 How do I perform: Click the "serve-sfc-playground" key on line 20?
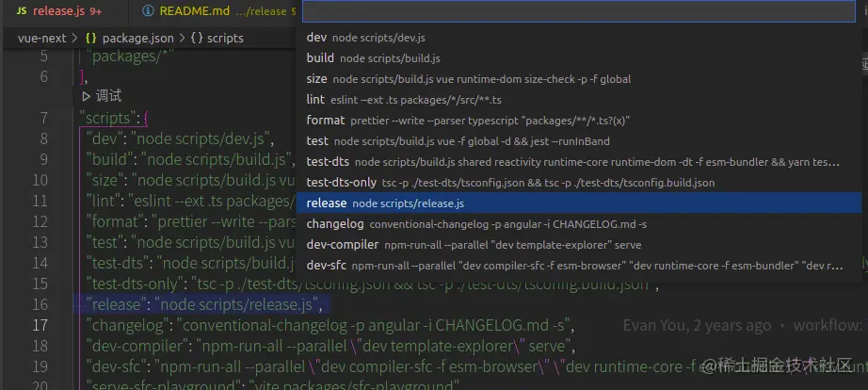(x=165, y=384)
